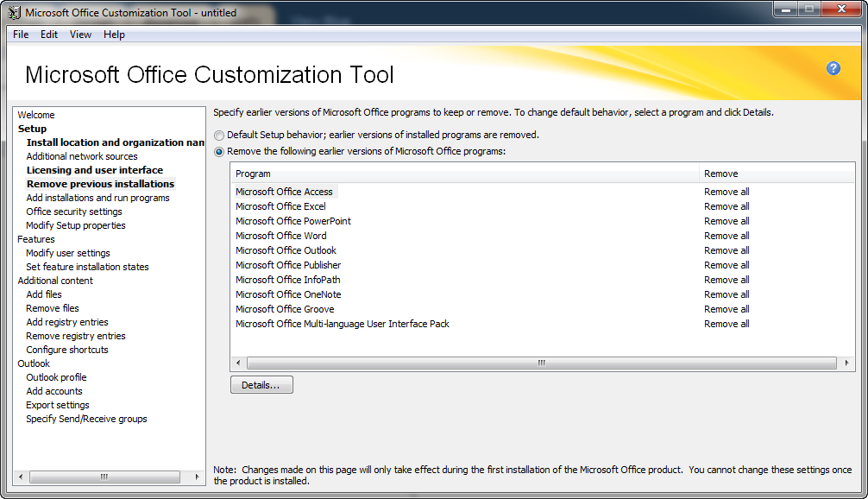The image size is (868, 499).
Task: Click program list horizontal scrollbar thumb
Action: click(541, 363)
